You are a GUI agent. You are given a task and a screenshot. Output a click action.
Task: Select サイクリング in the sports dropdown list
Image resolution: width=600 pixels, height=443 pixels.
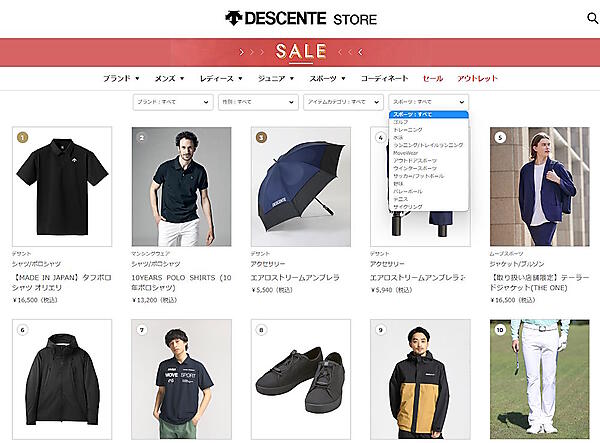[x=408, y=206]
